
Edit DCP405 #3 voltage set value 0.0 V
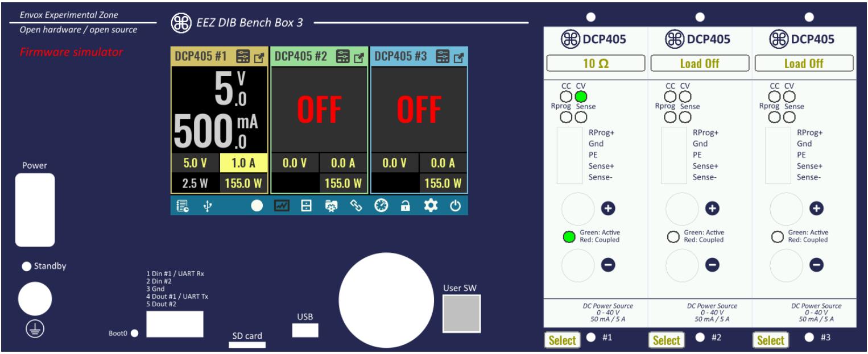395,163
